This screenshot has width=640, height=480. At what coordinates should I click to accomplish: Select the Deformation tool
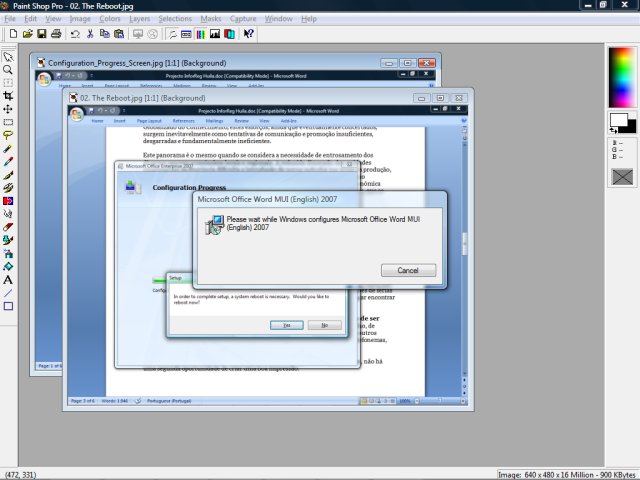tap(8, 83)
